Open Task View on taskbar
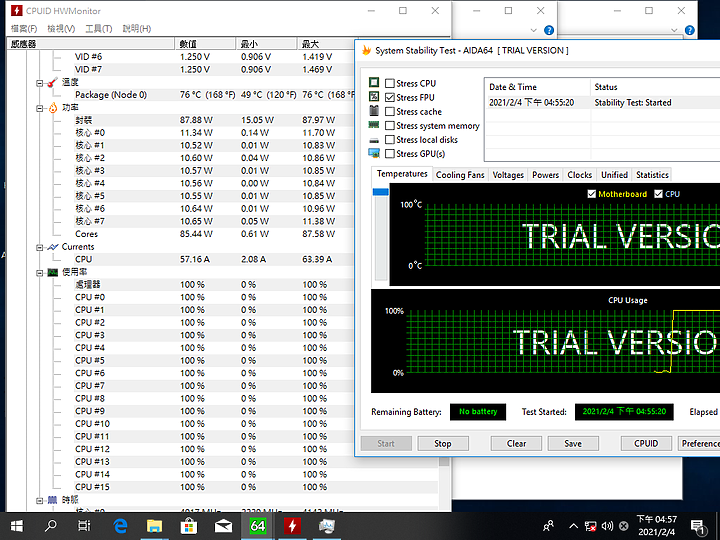Image resolution: width=720 pixels, height=540 pixels. click(x=84, y=526)
